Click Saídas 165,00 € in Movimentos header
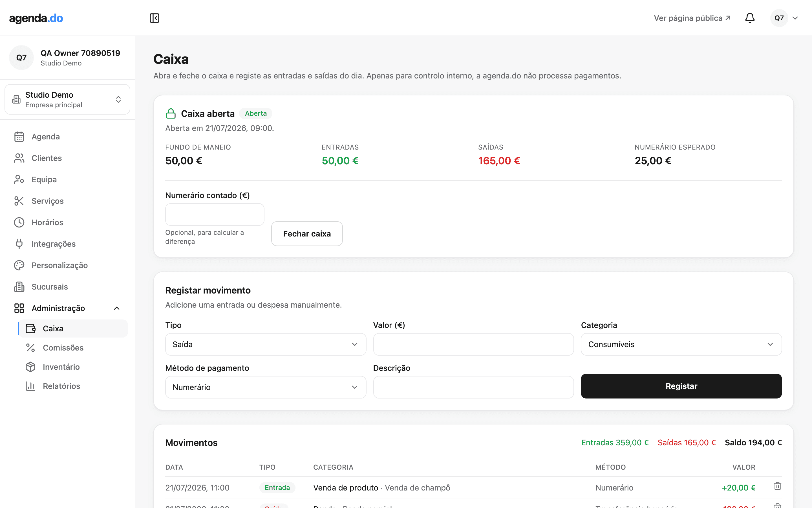The height and width of the screenshot is (508, 812). (x=687, y=443)
